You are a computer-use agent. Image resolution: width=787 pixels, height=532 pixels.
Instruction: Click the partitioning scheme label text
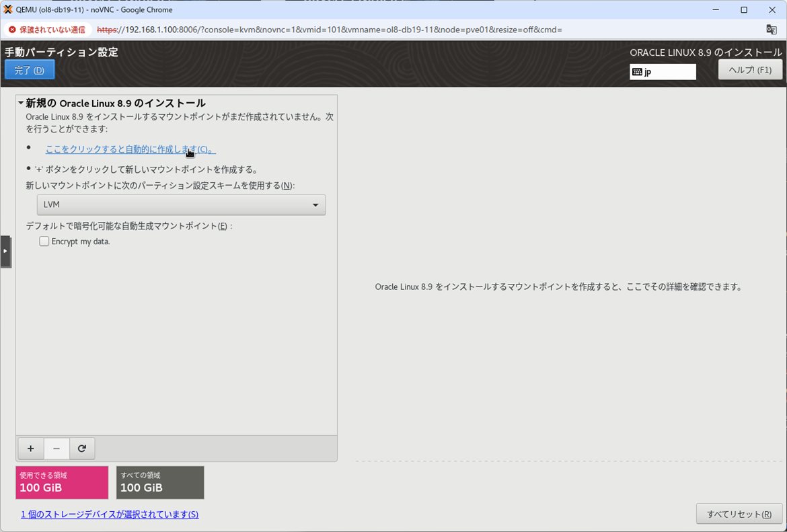click(160, 186)
